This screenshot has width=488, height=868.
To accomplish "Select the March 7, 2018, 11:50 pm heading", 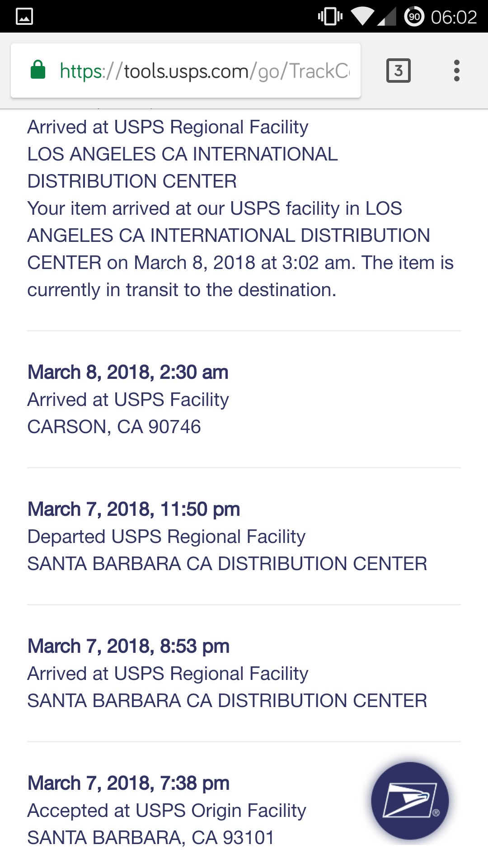I will coord(134,509).
